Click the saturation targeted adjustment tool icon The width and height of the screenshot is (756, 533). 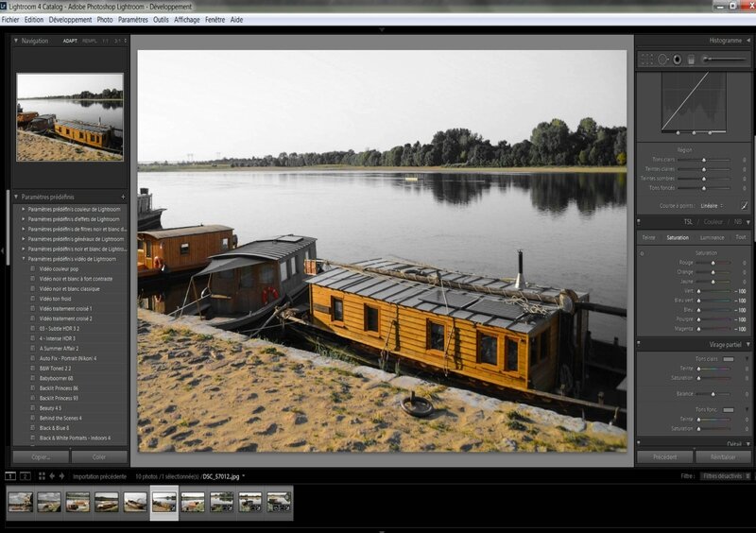(642, 253)
